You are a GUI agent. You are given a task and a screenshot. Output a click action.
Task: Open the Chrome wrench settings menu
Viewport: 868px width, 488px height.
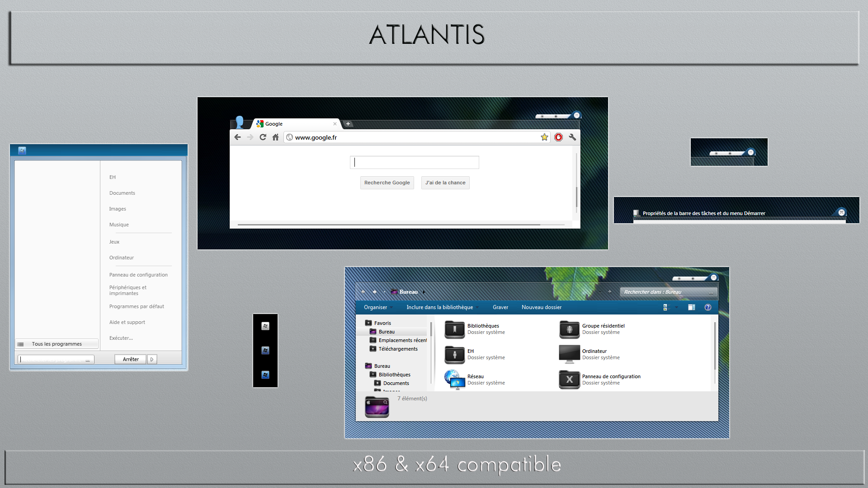coord(572,137)
